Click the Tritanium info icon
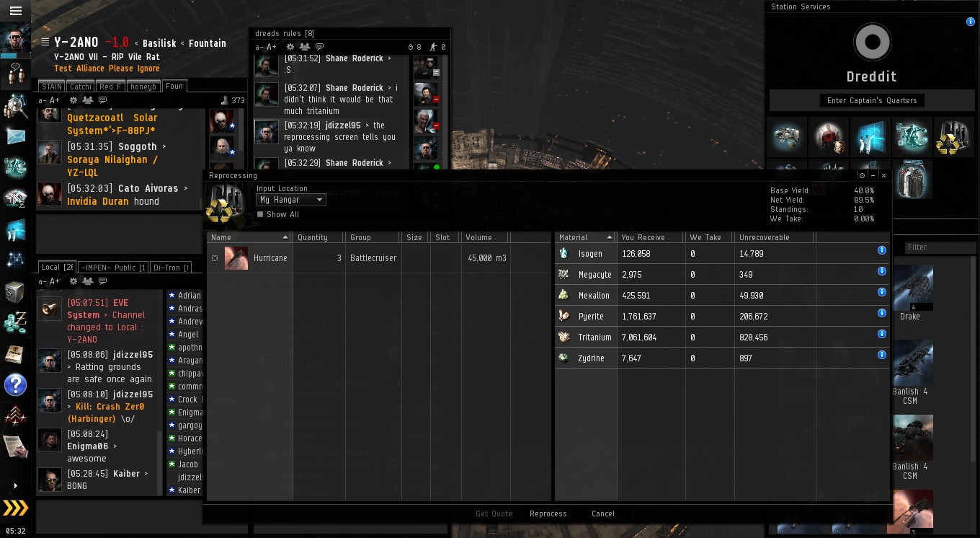This screenshot has height=538, width=980. coord(881,334)
